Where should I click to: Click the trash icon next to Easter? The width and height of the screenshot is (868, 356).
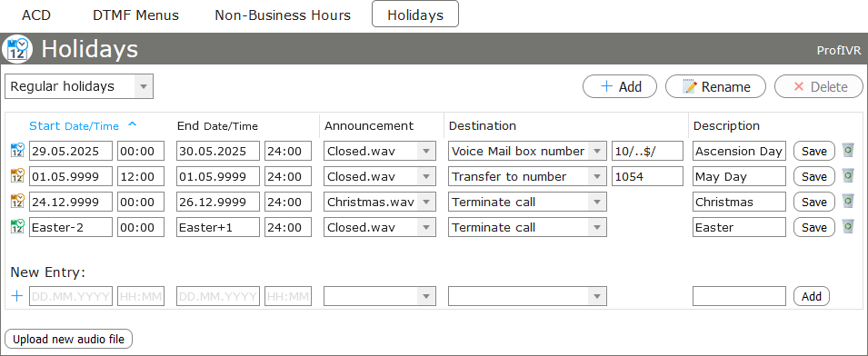848,227
